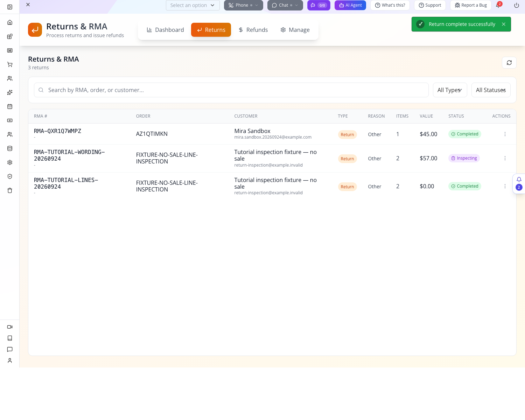Close the panel with the top-left X
Screen dimensions: 525x420
(28, 5)
